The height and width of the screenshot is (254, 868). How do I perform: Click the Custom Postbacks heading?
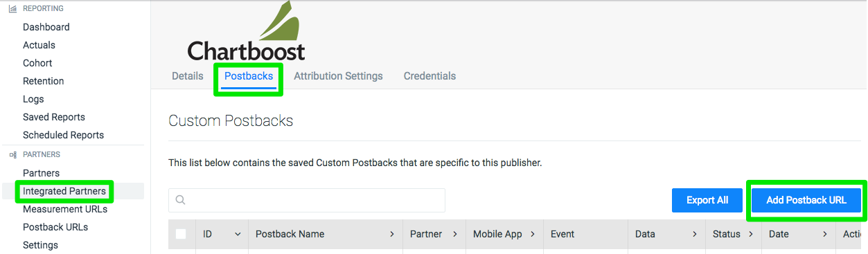pos(231,120)
